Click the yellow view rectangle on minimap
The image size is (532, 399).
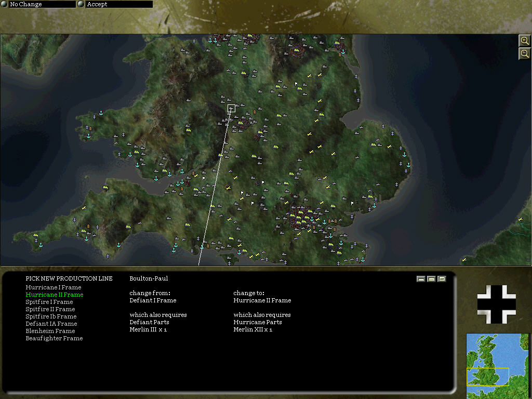488,377
